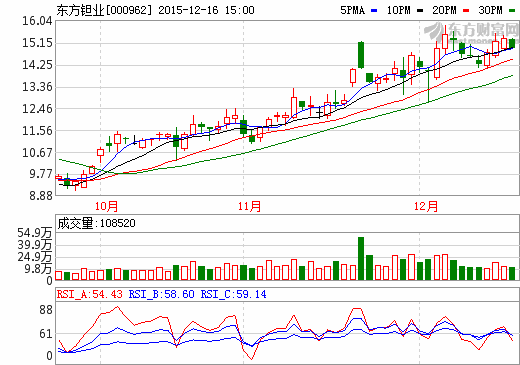Click the timestamp 2015-12-16 15:00
Image resolution: width=520 pixels, height=365 pixels.
tap(206, 10)
